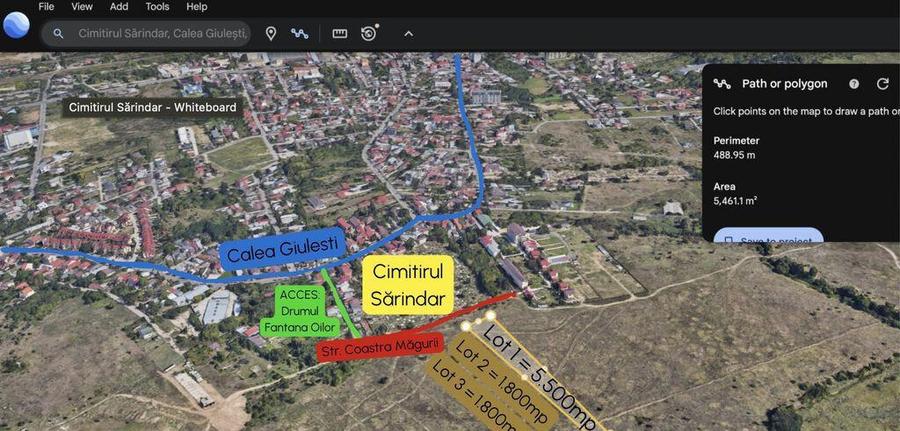Click the Path or polygon panel icon
Screen dimensions: 900x431
point(722,84)
